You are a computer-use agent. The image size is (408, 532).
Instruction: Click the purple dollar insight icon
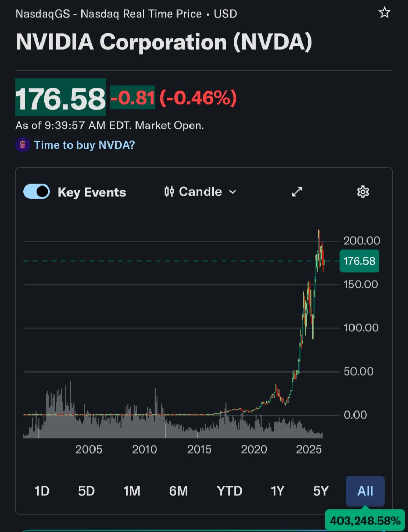point(22,145)
